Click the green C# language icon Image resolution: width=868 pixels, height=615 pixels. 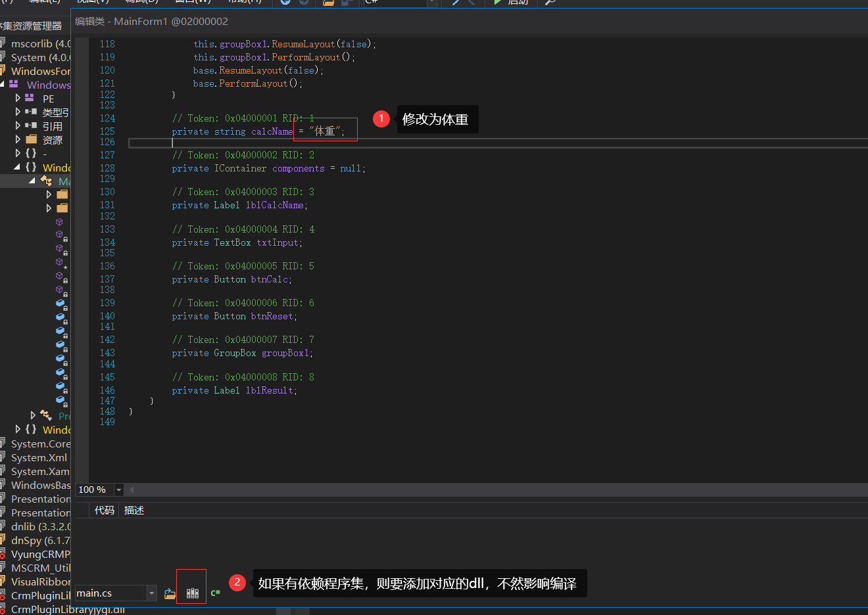tap(215, 593)
